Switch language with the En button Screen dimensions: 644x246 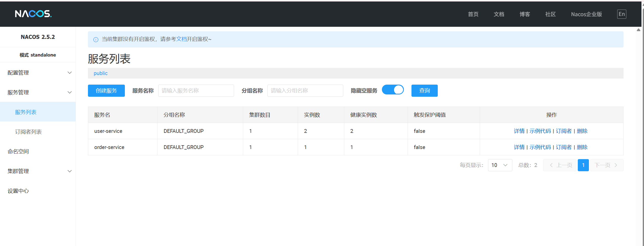coord(622,14)
